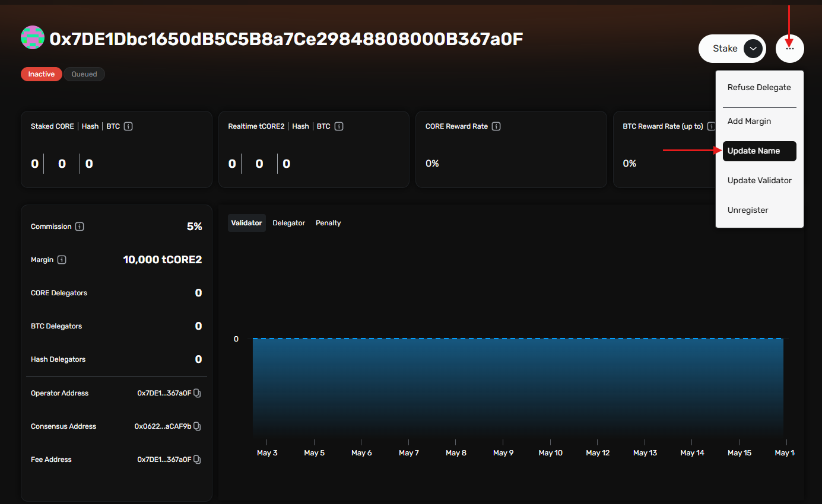Viewport: 822px width, 504px height.
Task: Expand the Stake dropdown arrow
Action: point(753,49)
